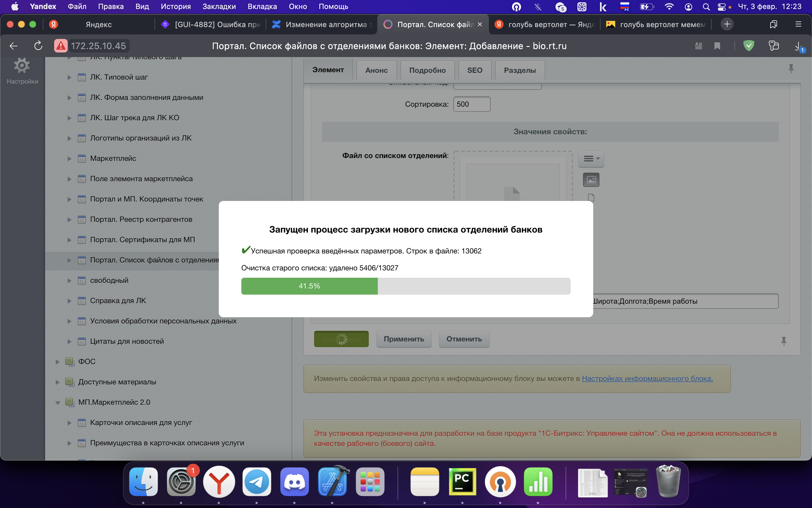Select Логотипы организаций из ЛК item
Image resolution: width=812 pixels, height=508 pixels.
coord(141,138)
